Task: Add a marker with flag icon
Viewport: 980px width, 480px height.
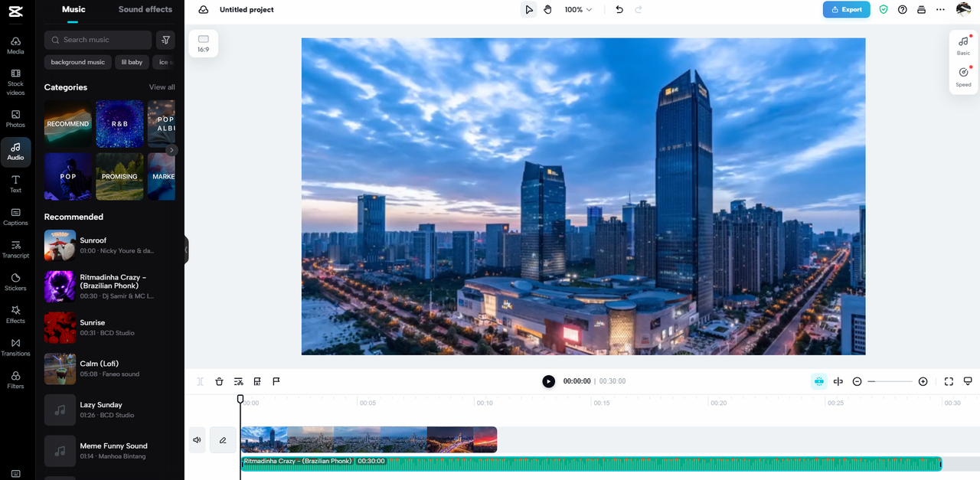Action: click(276, 381)
